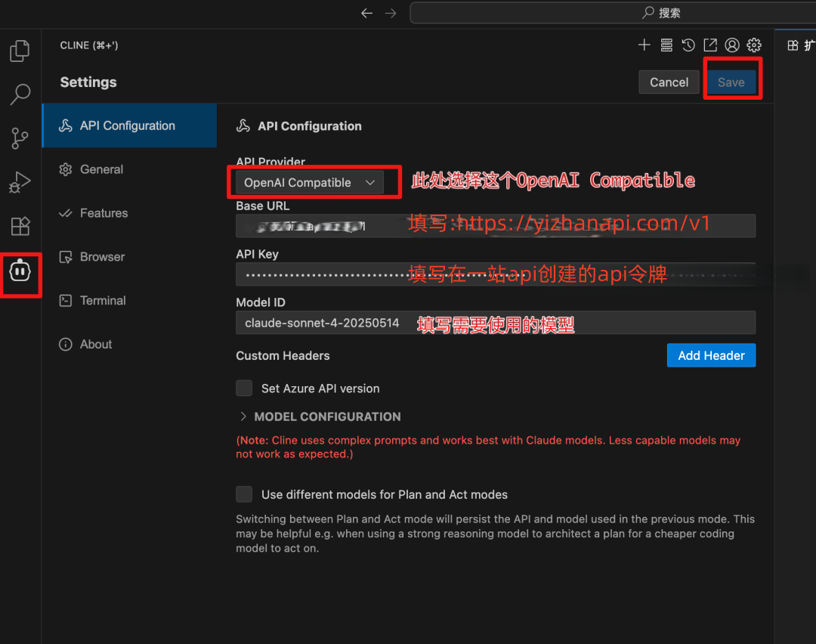Click the Cancel button
Image resolution: width=816 pixels, height=644 pixels.
[669, 82]
